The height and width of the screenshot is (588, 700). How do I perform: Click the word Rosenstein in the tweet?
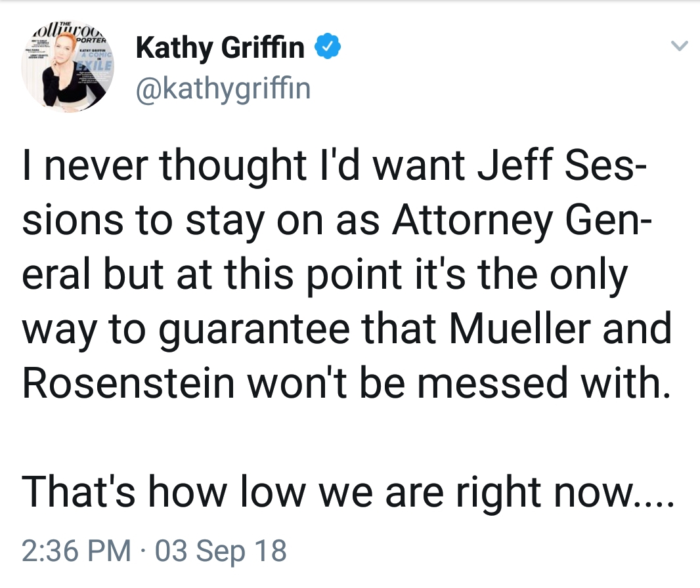[x=129, y=382]
